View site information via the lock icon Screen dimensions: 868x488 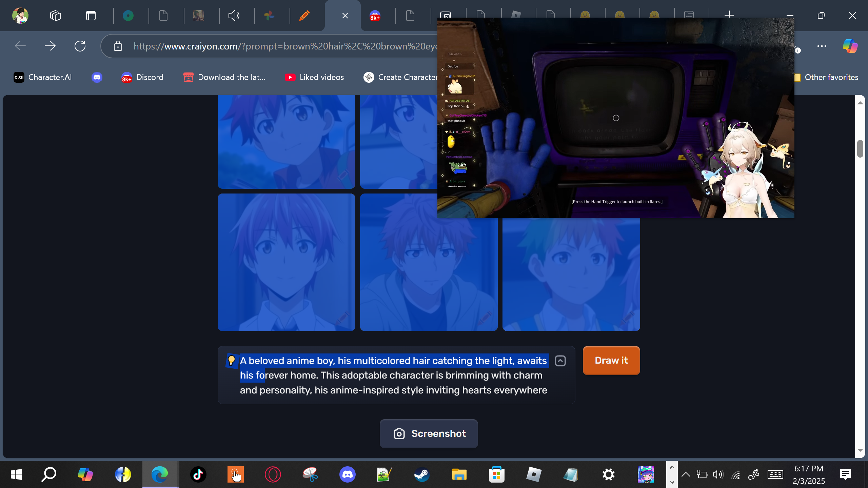118,46
